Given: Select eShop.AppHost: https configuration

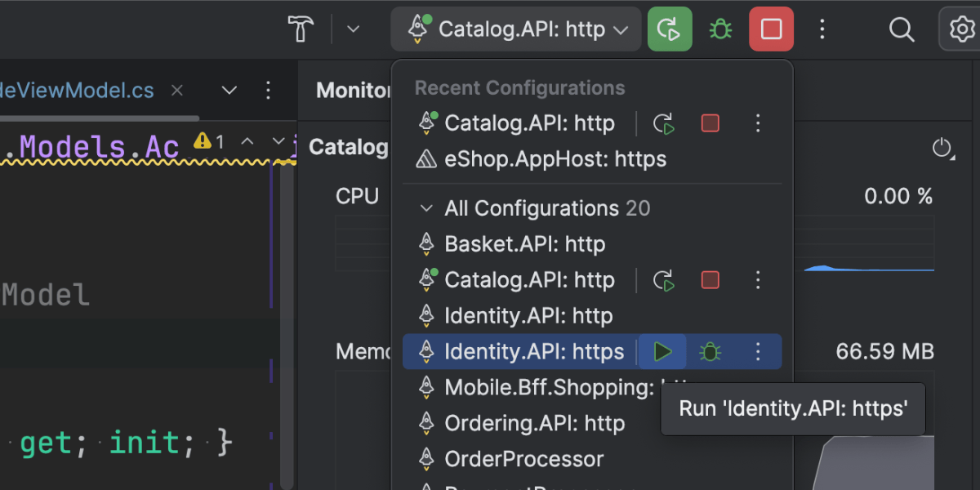Looking at the screenshot, I should pyautogui.click(x=555, y=159).
